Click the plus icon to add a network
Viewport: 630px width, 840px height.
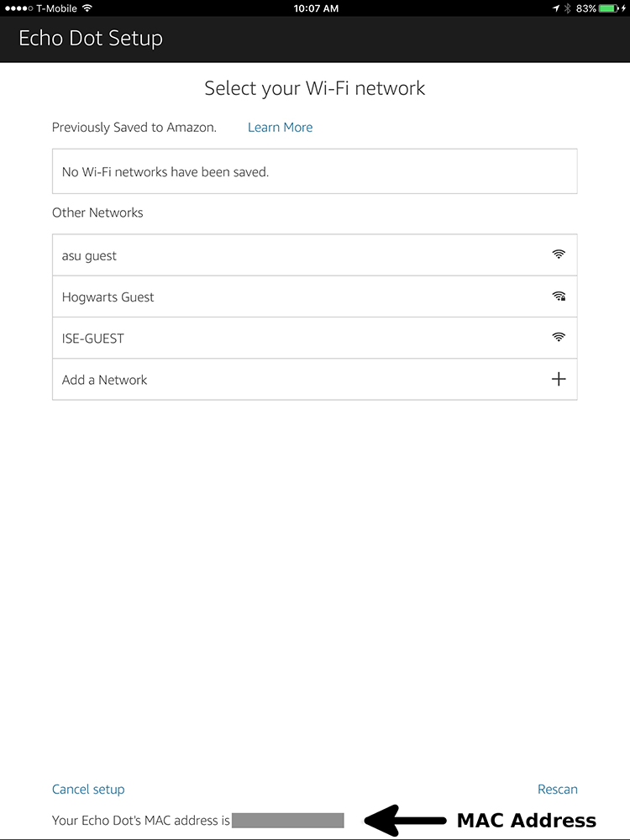pyautogui.click(x=559, y=379)
